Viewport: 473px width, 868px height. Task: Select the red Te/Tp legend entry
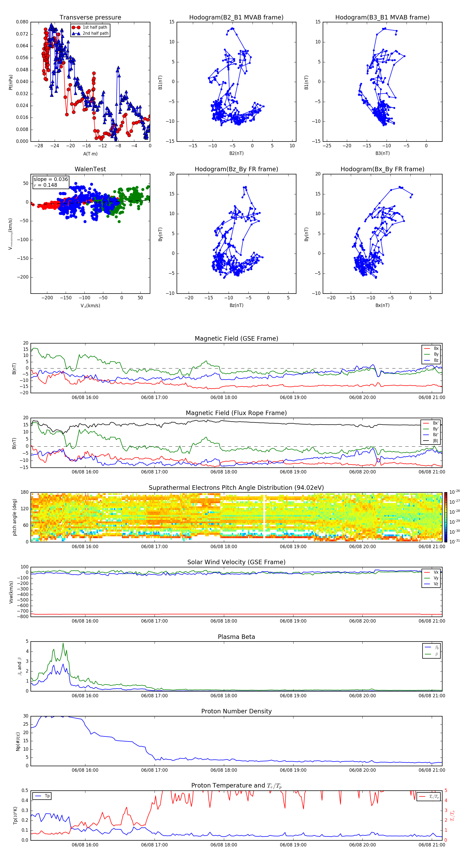(429, 796)
